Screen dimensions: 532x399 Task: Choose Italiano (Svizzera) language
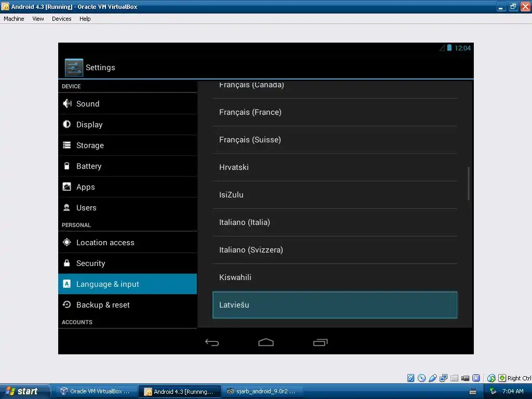335,250
